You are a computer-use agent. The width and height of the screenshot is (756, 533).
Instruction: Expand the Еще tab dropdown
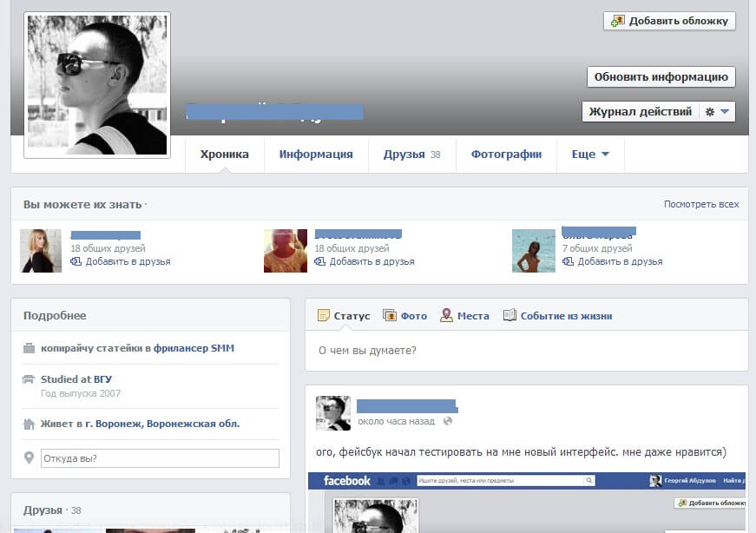coord(590,155)
